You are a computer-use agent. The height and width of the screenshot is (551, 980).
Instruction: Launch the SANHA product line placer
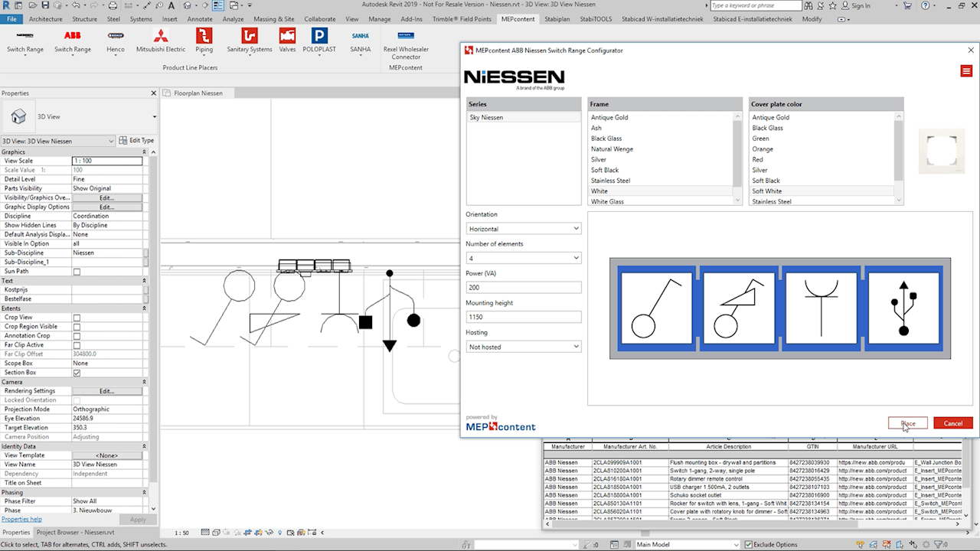click(x=361, y=41)
